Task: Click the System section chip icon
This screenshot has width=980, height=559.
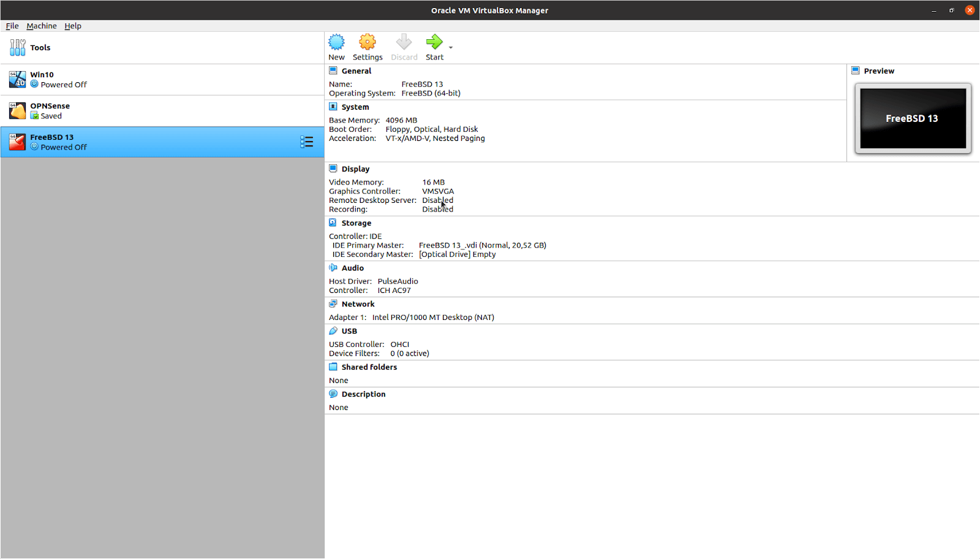Action: [333, 107]
